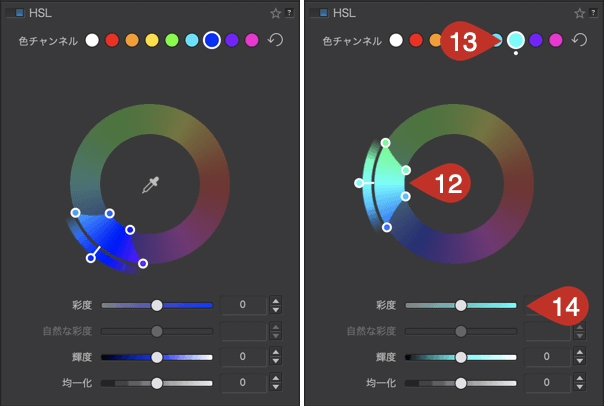Viewport: 604px width, 406px height.
Task: Select the green channel swatch in left panel
Action: point(172,40)
